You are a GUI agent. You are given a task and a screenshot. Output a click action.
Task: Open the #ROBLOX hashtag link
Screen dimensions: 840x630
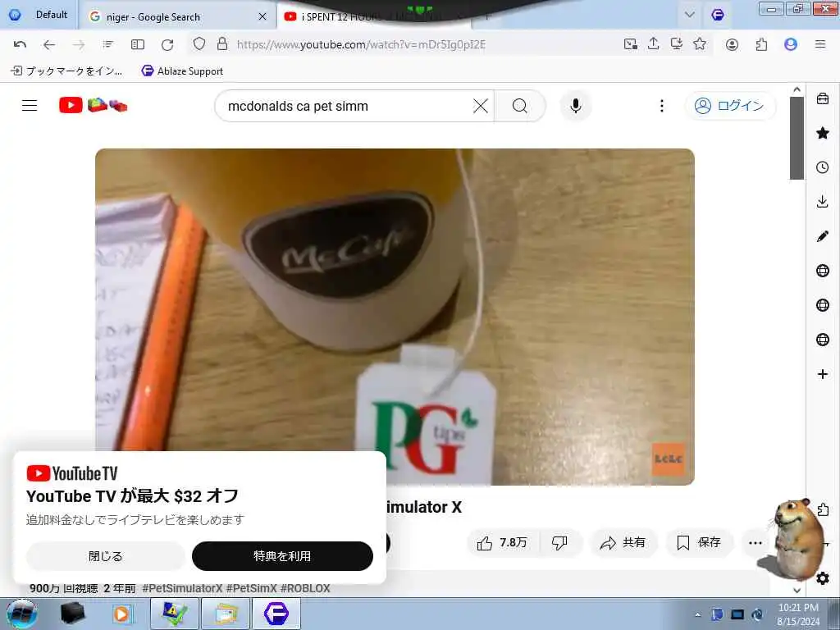(305, 588)
